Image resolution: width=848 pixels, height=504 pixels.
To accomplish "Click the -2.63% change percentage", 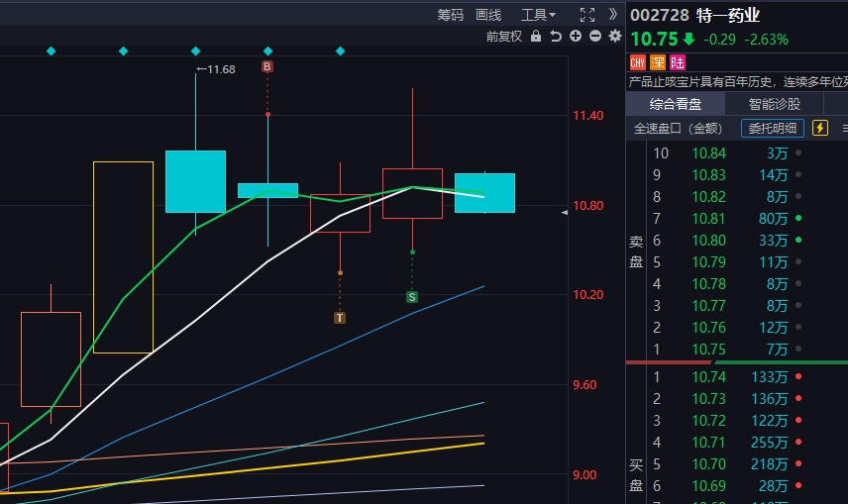I will coord(767,40).
